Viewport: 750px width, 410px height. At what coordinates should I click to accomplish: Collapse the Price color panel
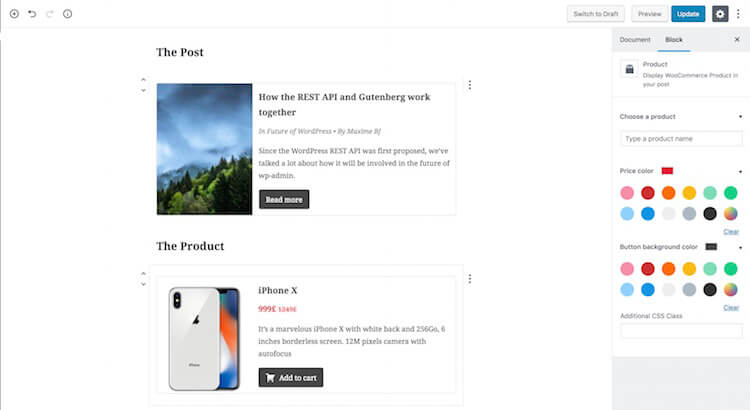click(x=740, y=171)
